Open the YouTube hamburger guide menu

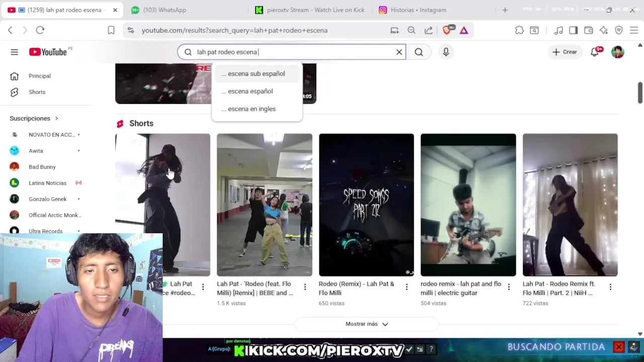(x=14, y=52)
